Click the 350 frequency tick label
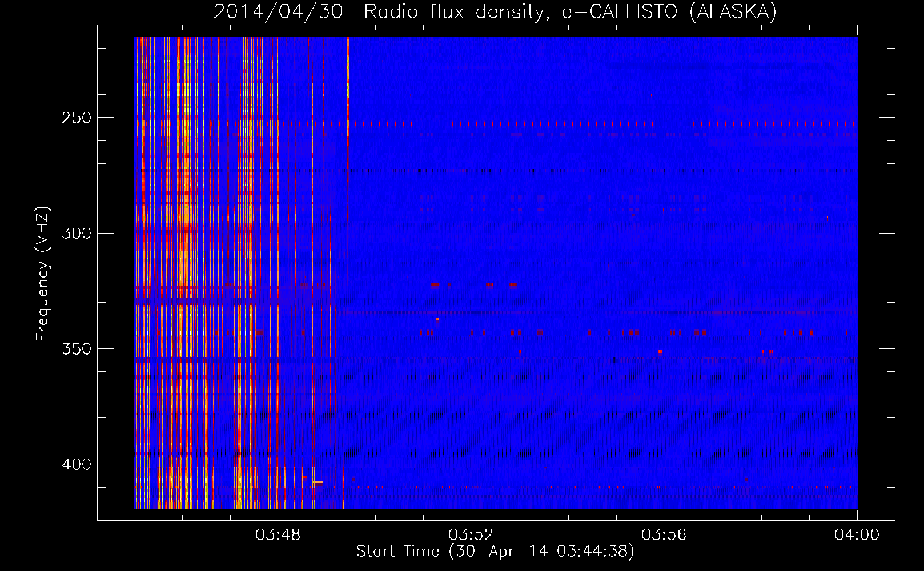Viewport: 924px width, 571px height. pyautogui.click(x=77, y=348)
